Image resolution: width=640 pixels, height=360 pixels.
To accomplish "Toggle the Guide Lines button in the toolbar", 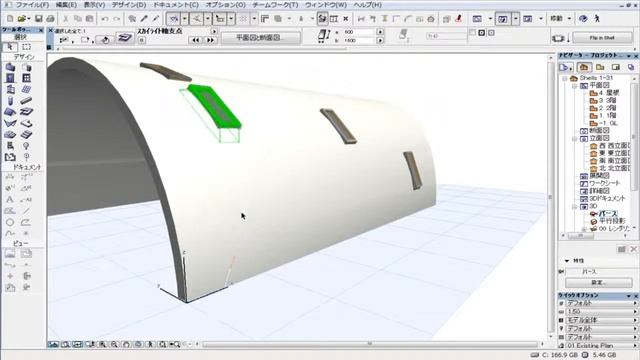I will click(196, 19).
